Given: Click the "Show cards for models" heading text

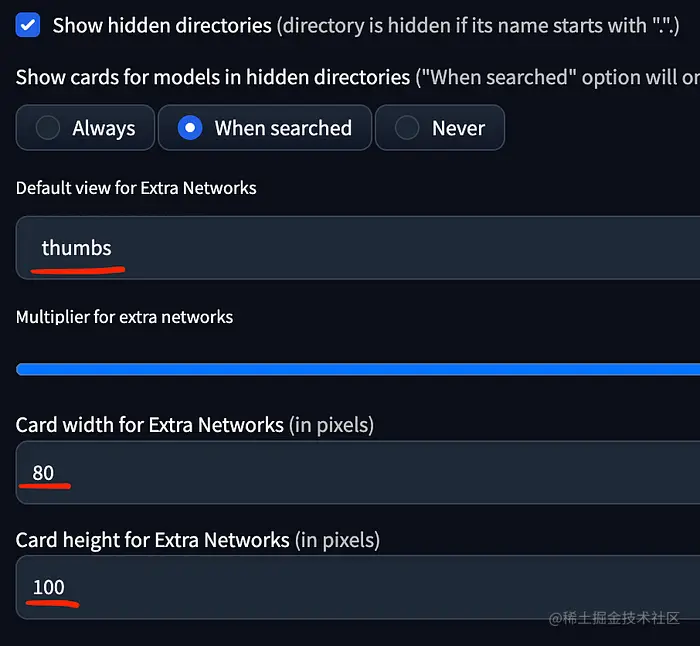Looking at the screenshot, I should coord(213,77).
